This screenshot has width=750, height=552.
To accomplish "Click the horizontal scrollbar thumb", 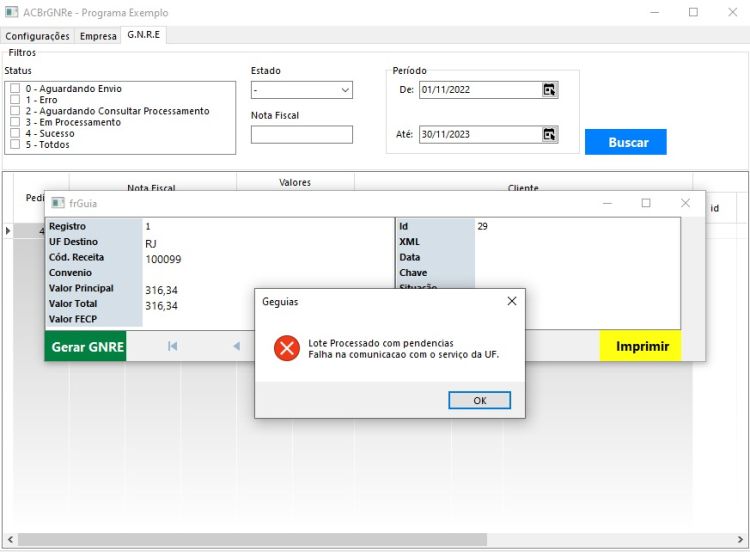I will pyautogui.click(x=253, y=540).
